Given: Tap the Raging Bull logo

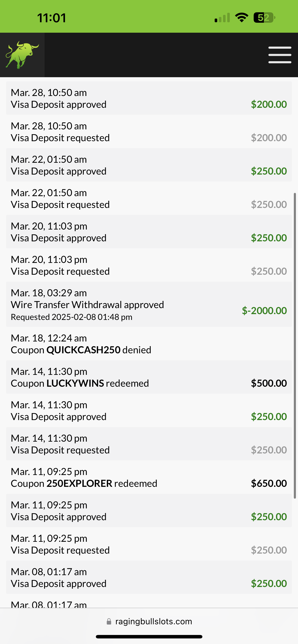Looking at the screenshot, I should 22,55.
